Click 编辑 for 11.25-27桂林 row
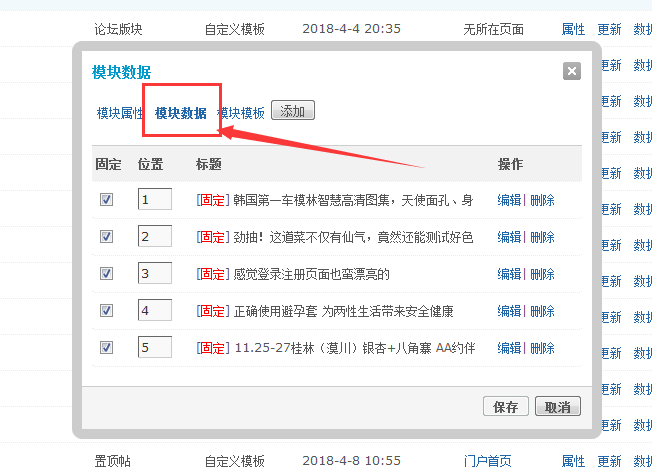Image resolution: width=652 pixels, height=469 pixels. (509, 348)
